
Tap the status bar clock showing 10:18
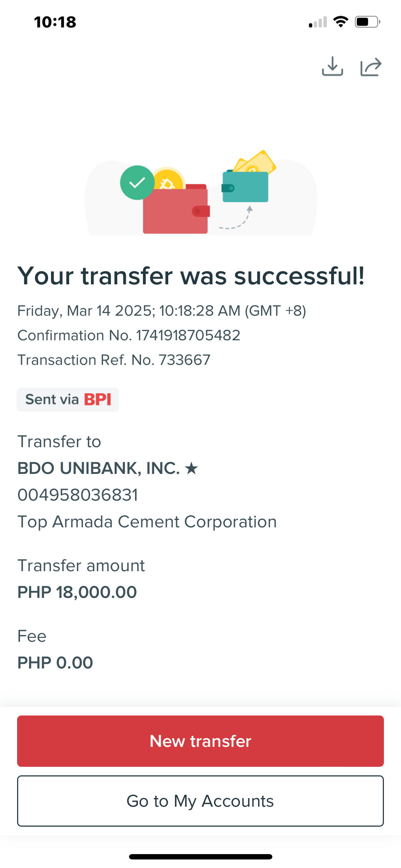point(55,22)
